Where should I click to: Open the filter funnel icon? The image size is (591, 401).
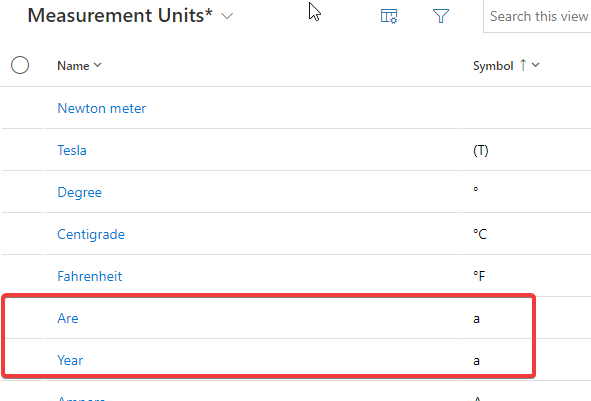pos(441,16)
